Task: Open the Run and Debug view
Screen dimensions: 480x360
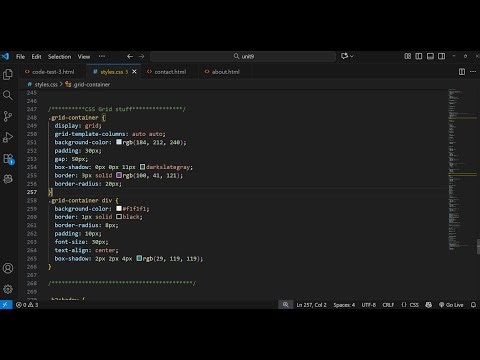Action: click(8, 137)
